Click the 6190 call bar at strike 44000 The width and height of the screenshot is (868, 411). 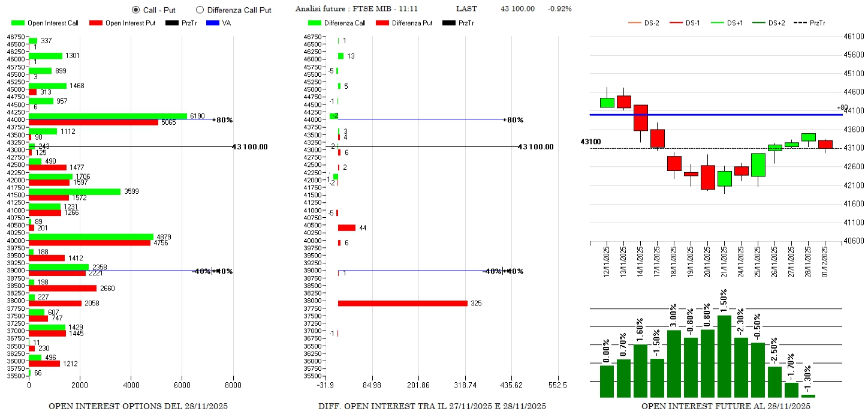[x=108, y=116]
